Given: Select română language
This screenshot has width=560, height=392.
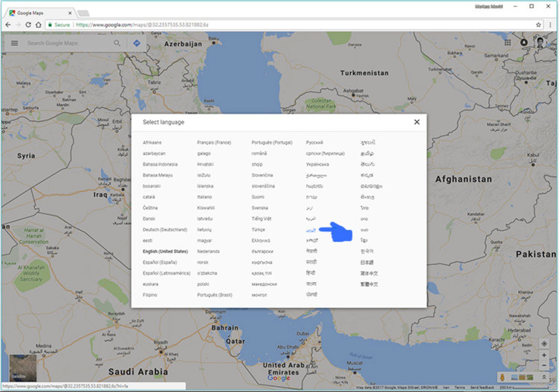Looking at the screenshot, I should coord(259,153).
